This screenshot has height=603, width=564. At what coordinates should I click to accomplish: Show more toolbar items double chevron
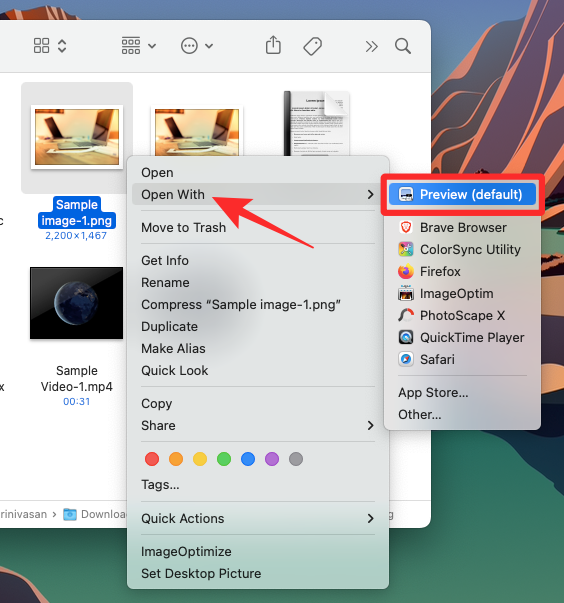pyautogui.click(x=371, y=47)
